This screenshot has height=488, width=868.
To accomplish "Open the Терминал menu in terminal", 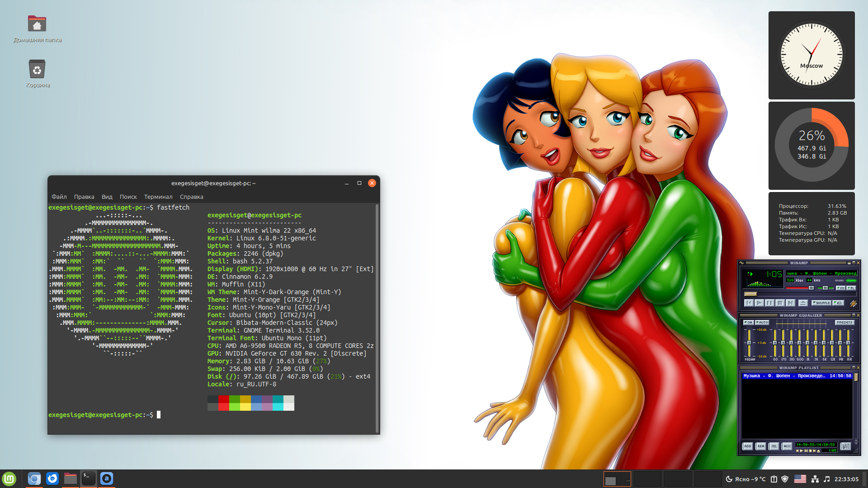I will click(x=158, y=197).
